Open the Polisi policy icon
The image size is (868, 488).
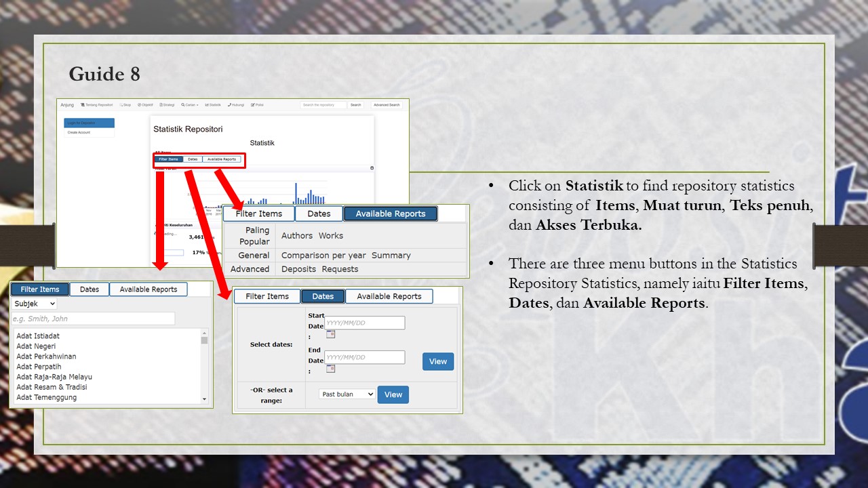coord(252,104)
